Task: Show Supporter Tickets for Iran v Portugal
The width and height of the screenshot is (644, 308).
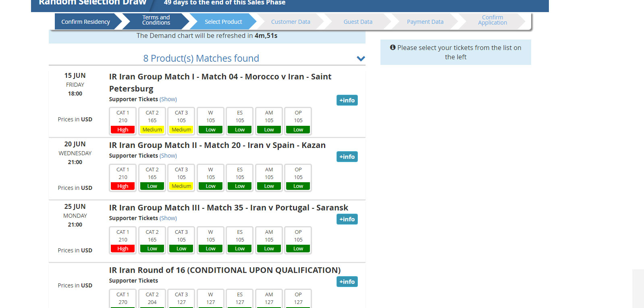Action: [x=168, y=218]
